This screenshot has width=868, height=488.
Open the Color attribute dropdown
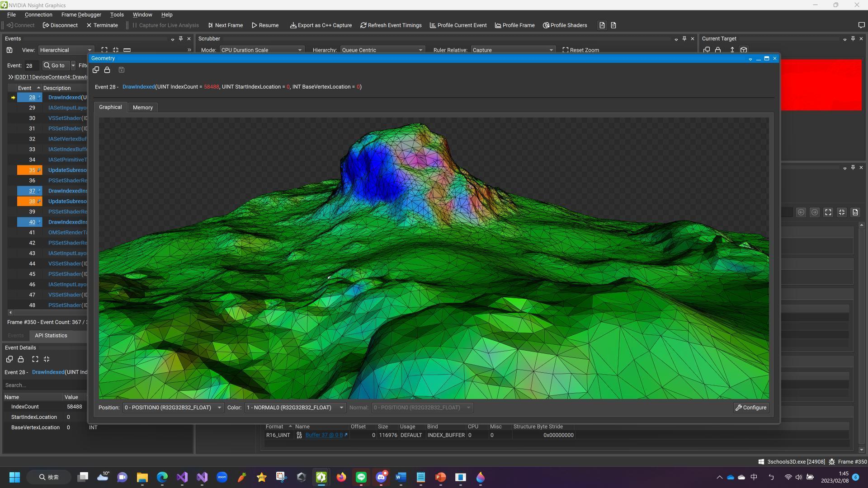(x=295, y=408)
